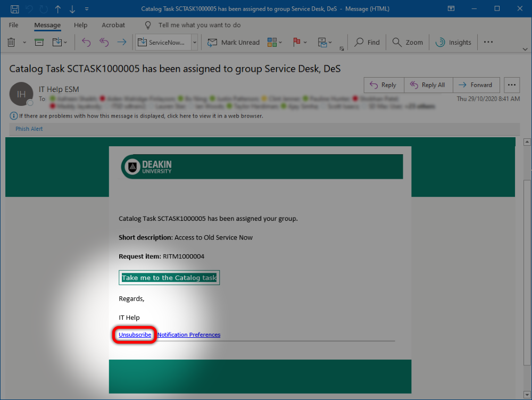Apply a category with the Categorize icon
Viewport: 532px width, 400px height.
tap(271, 42)
